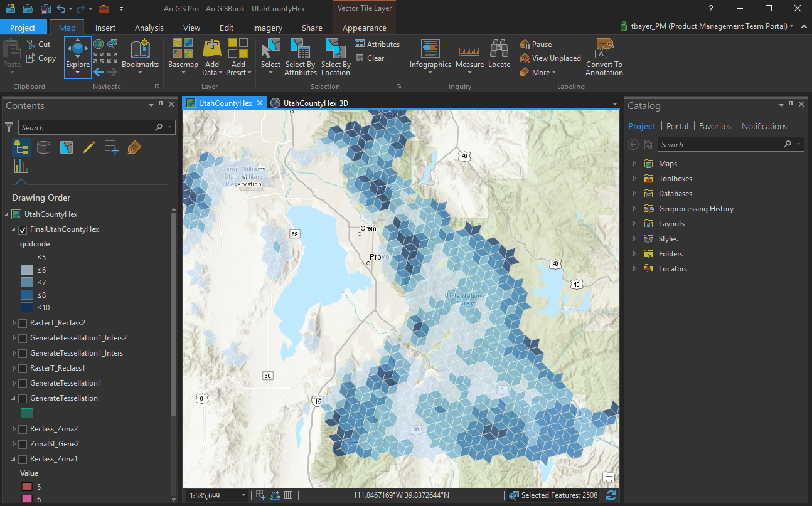This screenshot has height=506, width=812.
Task: Select the Explore navigation tool
Action: tap(78, 50)
